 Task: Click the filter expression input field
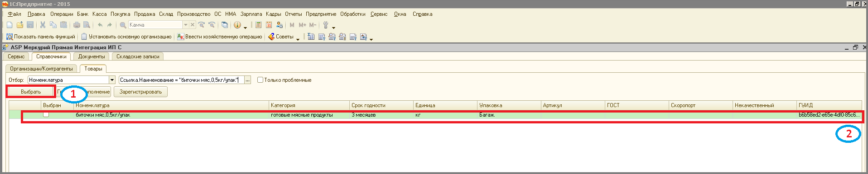click(x=181, y=80)
